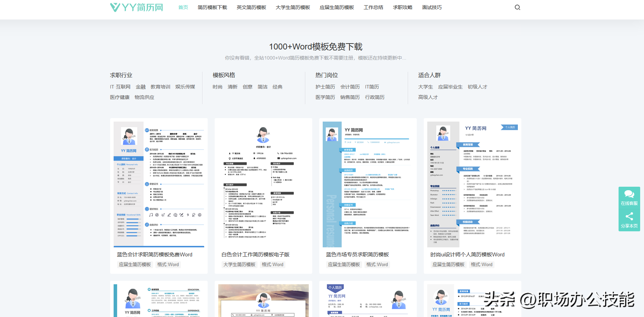This screenshot has width=644, height=317.
Task: Choose 应届毕业生 audience filter
Action: point(450,87)
